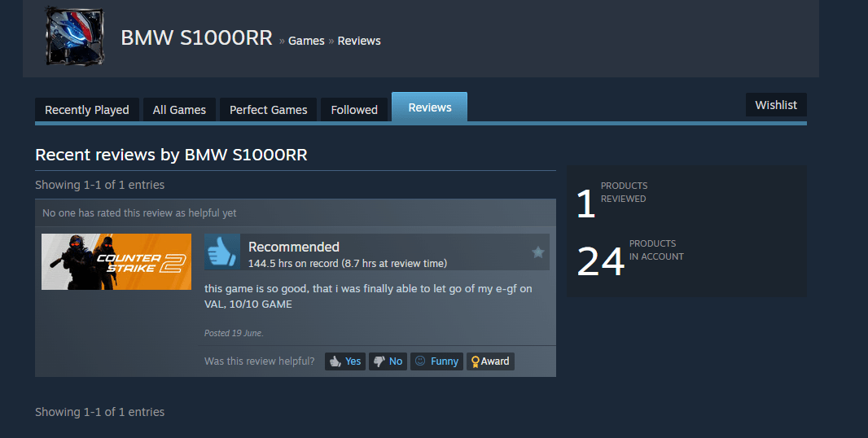Click the Products In Account count
Viewport: 868px width, 438px height.
pyautogui.click(x=601, y=261)
